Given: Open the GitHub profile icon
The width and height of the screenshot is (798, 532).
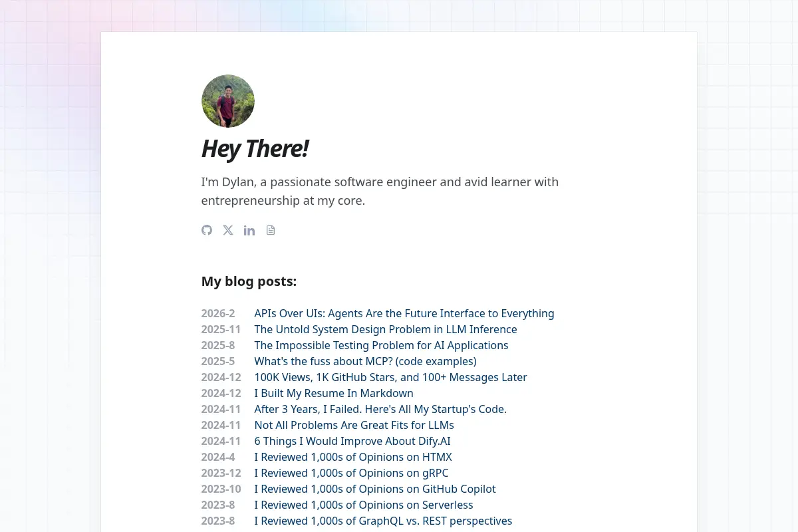Looking at the screenshot, I should pos(207,230).
